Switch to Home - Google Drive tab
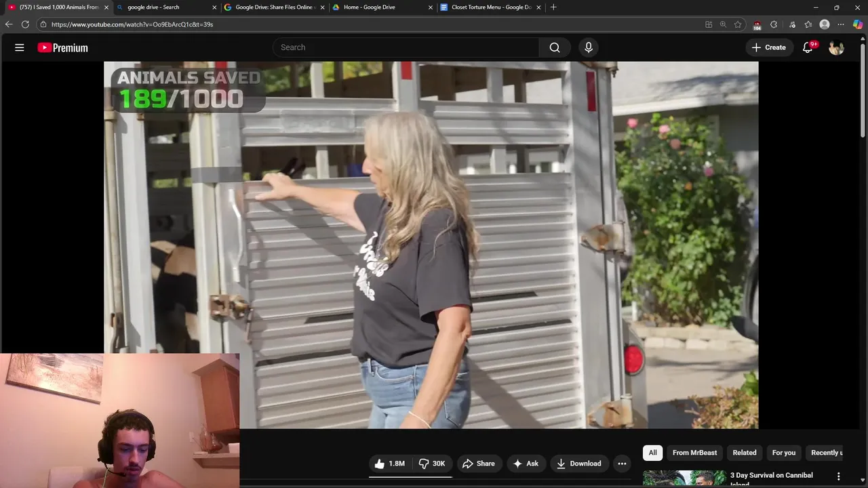Viewport: 868px width, 488px height. coord(381,7)
